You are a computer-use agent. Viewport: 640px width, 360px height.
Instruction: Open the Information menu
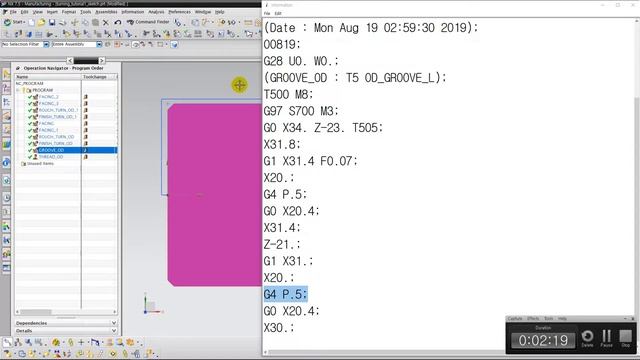click(133, 12)
